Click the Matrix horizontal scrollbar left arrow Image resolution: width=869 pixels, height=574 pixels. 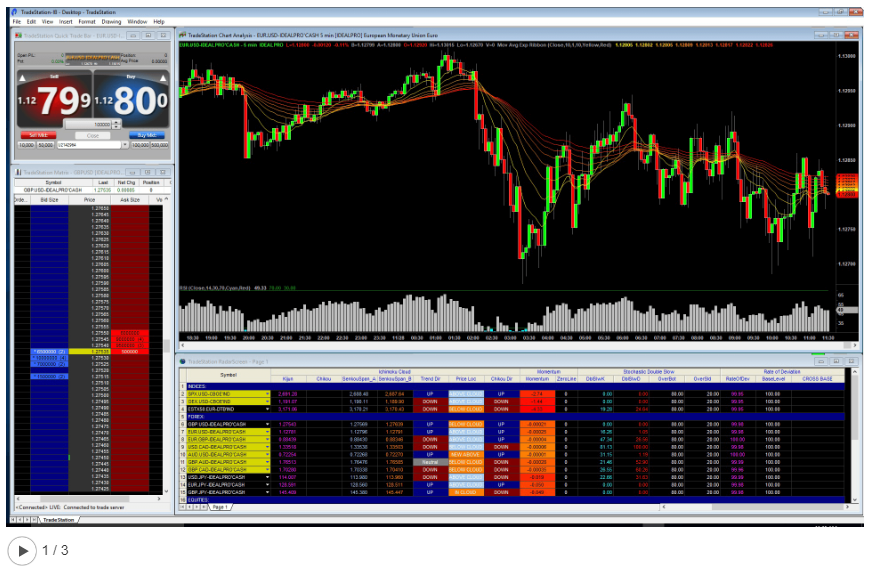pos(18,499)
